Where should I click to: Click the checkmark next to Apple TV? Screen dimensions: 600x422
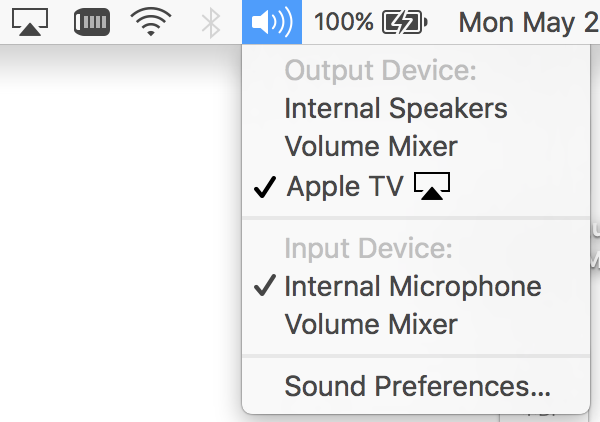tap(264, 187)
